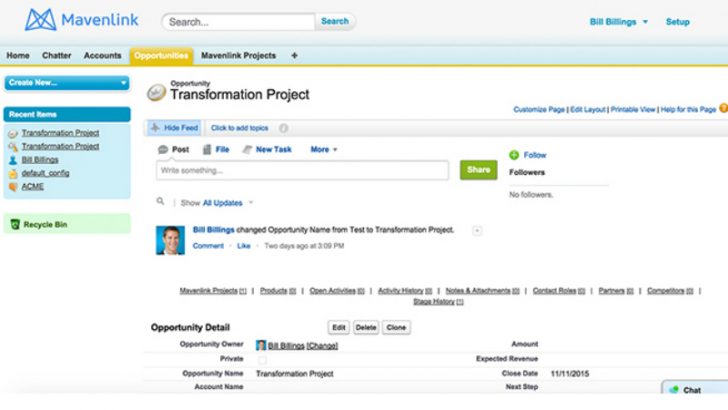The height and width of the screenshot is (410, 728).
Task: Click the Clone button
Action: pyautogui.click(x=396, y=327)
